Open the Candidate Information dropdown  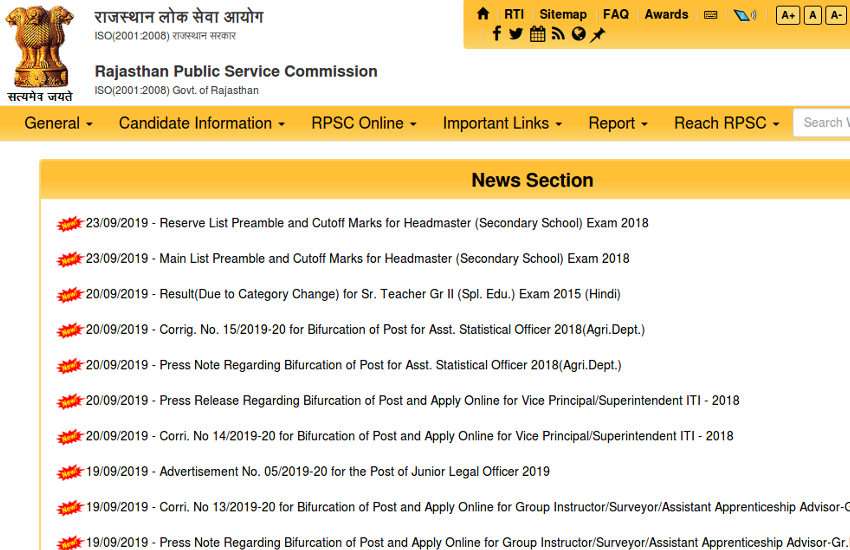201,123
